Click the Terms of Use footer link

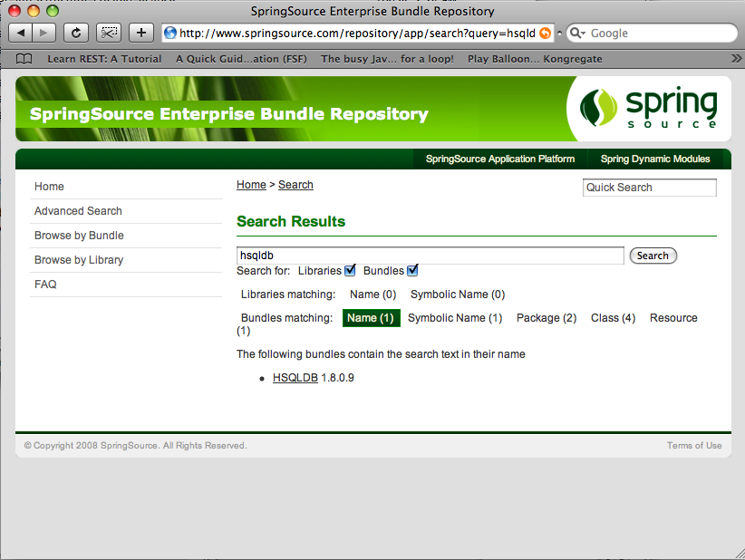tap(694, 446)
